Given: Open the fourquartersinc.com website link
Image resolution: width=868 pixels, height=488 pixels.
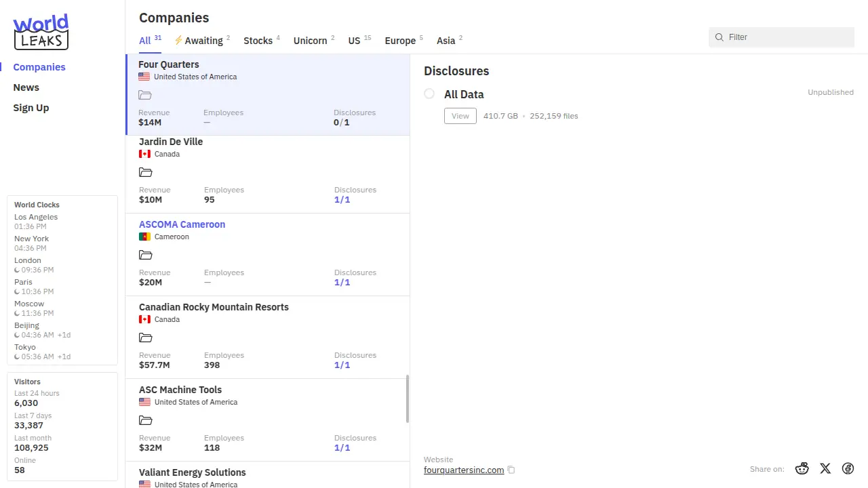Looking at the screenshot, I should pyautogui.click(x=463, y=470).
